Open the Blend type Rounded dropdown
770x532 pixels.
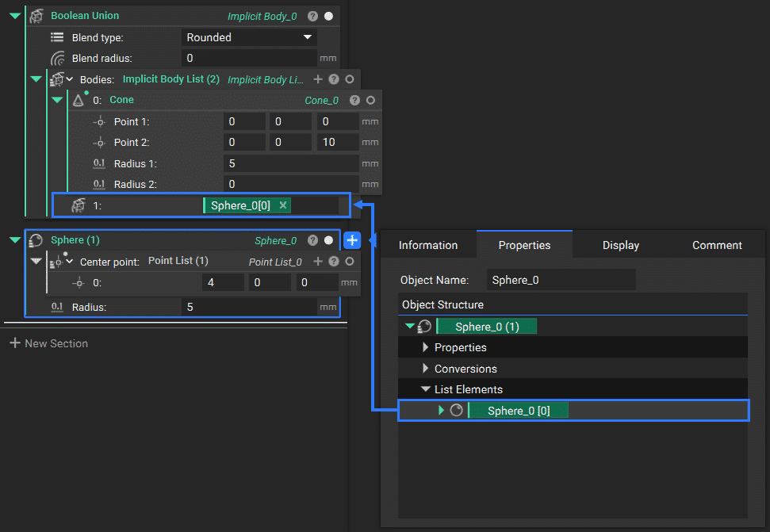coord(249,37)
